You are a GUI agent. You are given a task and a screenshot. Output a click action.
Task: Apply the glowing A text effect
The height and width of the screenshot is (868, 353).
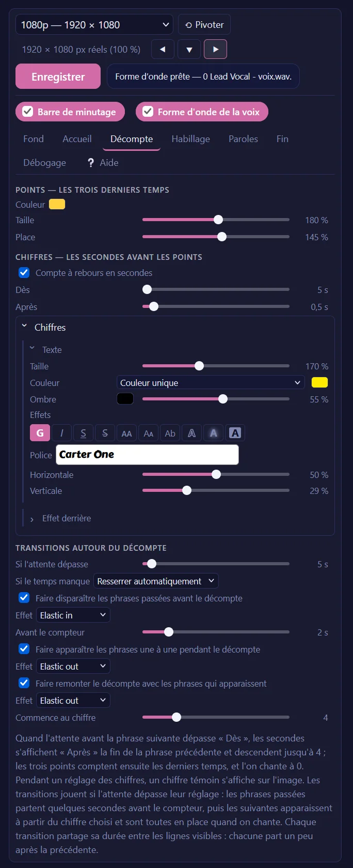pos(213,433)
